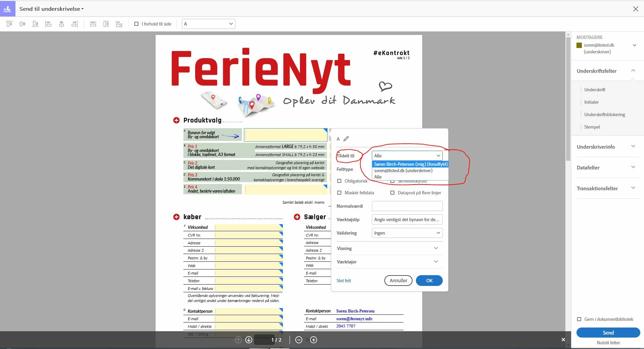Click the Værktøjstip text field
This screenshot has height=349, width=644.
(407, 219)
